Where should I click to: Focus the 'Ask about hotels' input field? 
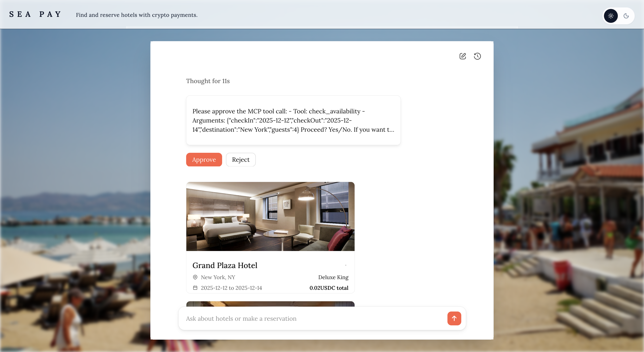coord(312,319)
